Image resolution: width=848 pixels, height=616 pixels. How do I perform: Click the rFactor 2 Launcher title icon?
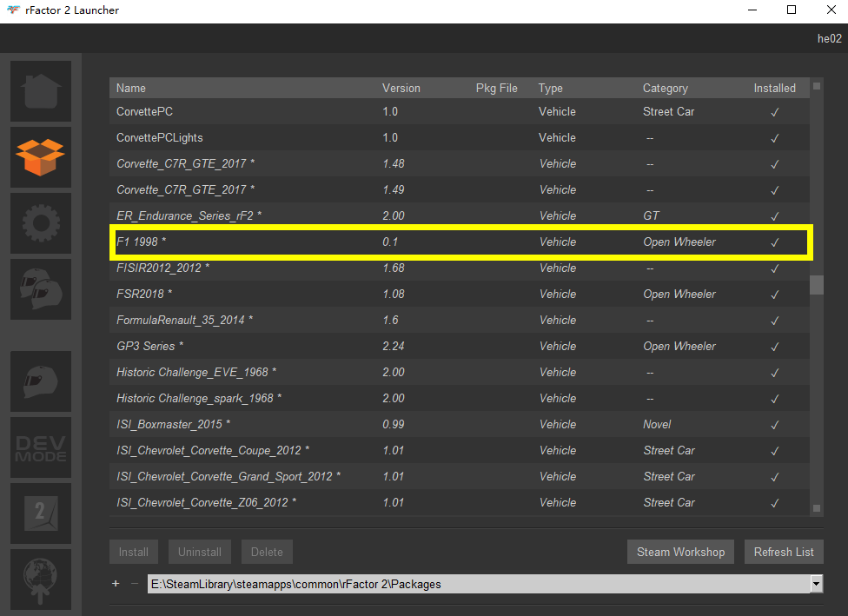pos(14,10)
